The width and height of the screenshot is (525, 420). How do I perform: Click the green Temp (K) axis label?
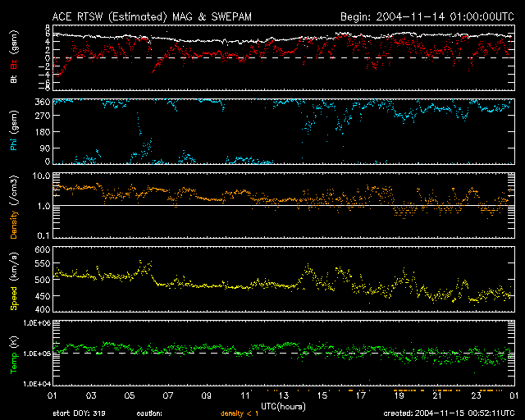[x=14, y=354]
